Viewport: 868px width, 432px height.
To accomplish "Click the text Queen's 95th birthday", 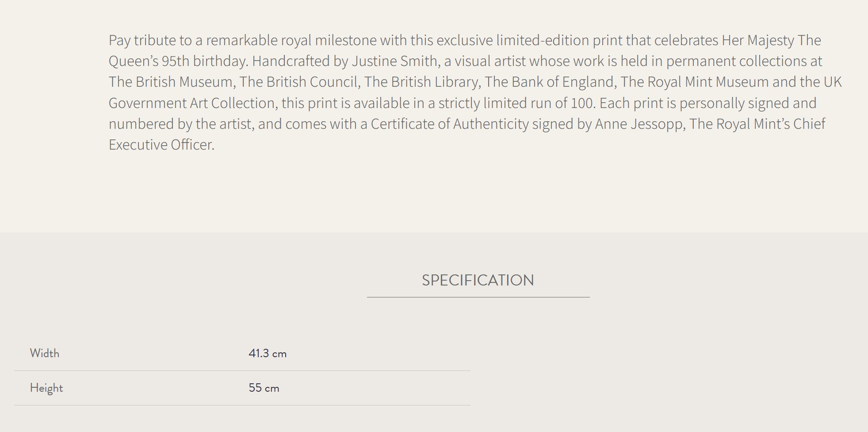I will [x=178, y=61].
